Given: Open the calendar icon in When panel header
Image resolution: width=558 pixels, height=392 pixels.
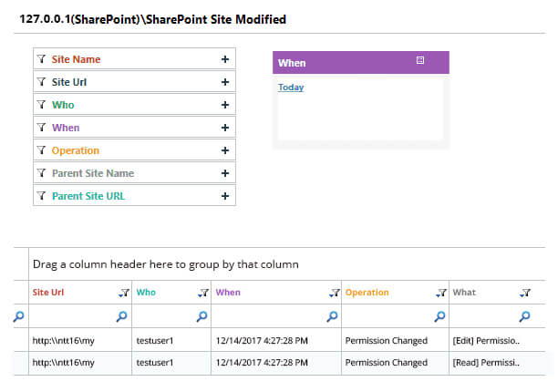Looking at the screenshot, I should pyautogui.click(x=420, y=60).
